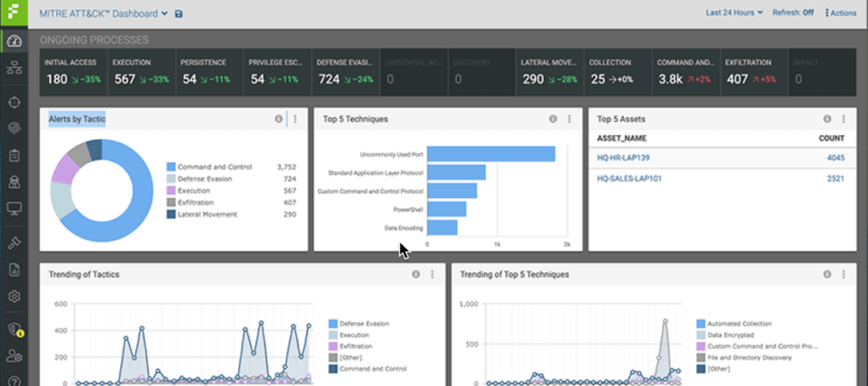The image size is (868, 386).
Task: Click the PowerShell bar in Top 5 Techniques
Action: pos(447,210)
